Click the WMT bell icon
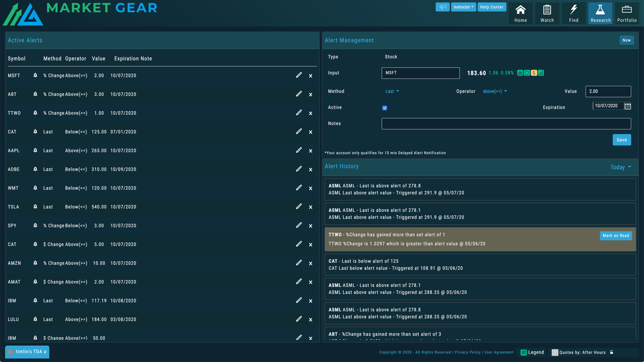Viewport: 644px width, 362px height. (x=35, y=188)
